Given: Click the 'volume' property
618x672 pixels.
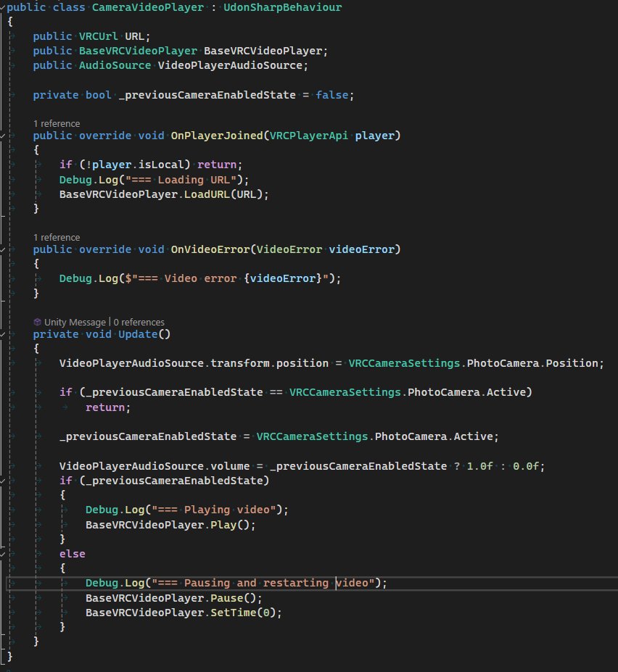Looking at the screenshot, I should 230,466.
